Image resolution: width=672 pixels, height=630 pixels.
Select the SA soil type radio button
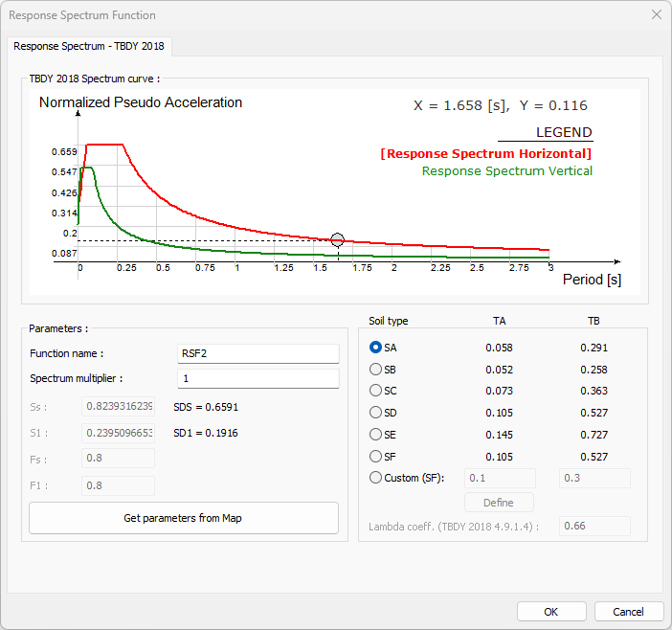[376, 348]
